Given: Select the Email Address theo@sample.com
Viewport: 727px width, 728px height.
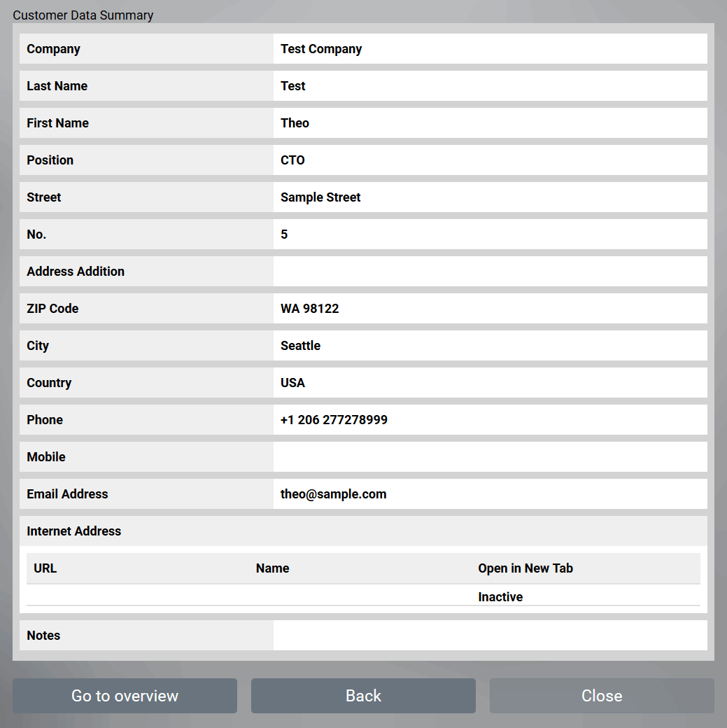Looking at the screenshot, I should pos(490,493).
